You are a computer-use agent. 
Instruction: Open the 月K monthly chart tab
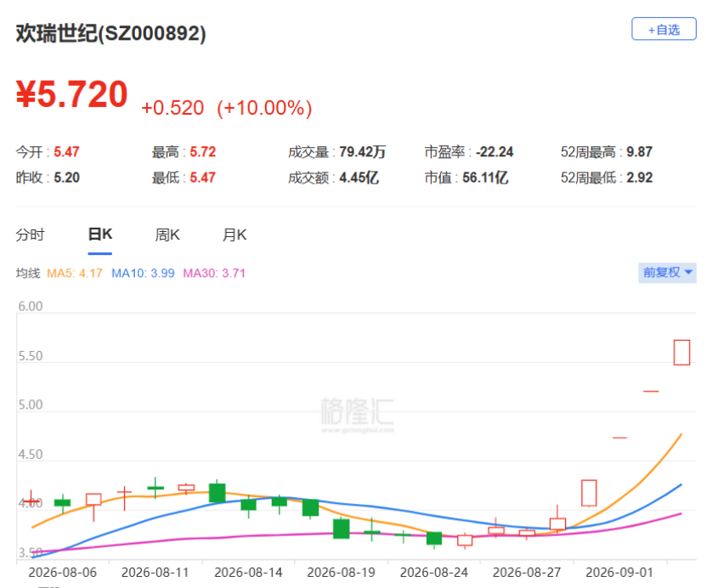(x=234, y=235)
